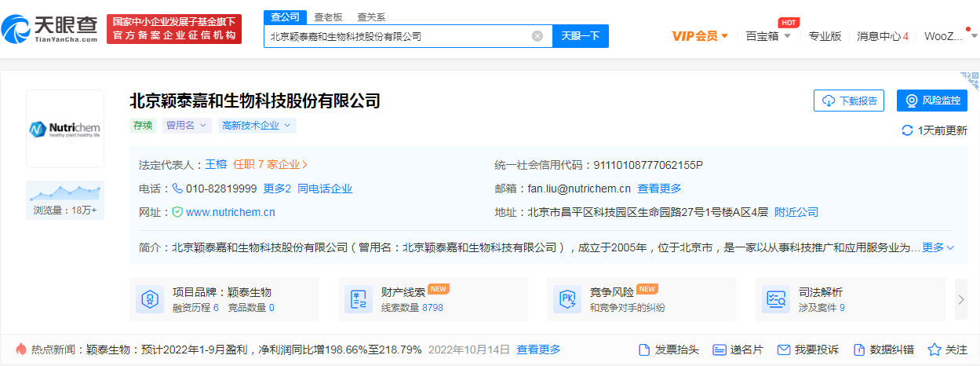Screen dimensions: 980x366
Task: Open the www.nutrichem.cn website link
Action: tap(231, 212)
